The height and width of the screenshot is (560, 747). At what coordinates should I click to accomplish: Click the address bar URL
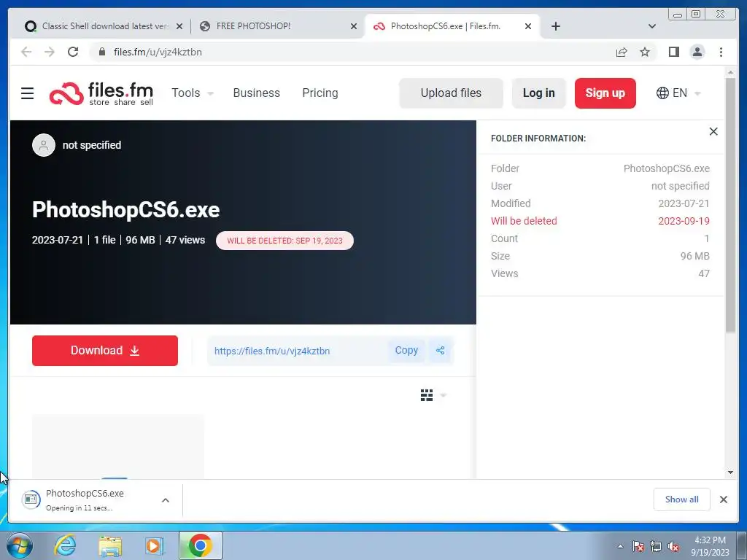tap(158, 52)
